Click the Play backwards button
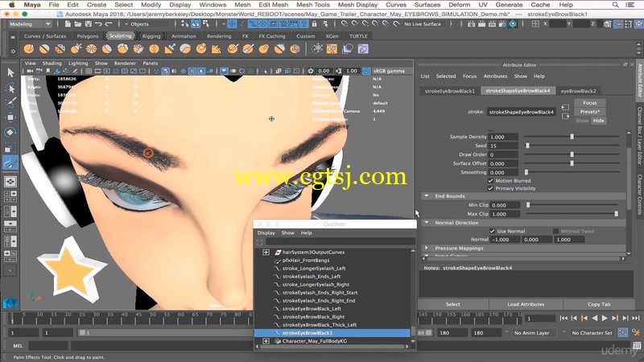This screenshot has height=362, width=644. click(x=594, y=318)
